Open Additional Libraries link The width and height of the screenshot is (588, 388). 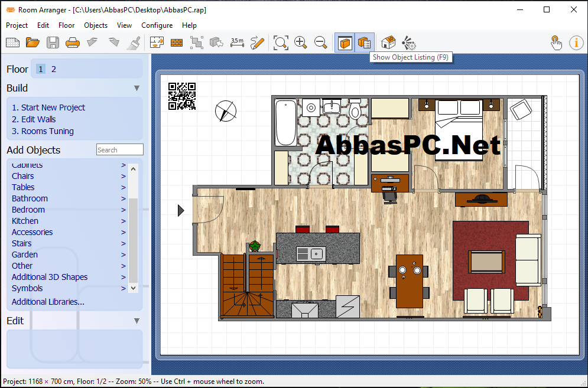48,302
